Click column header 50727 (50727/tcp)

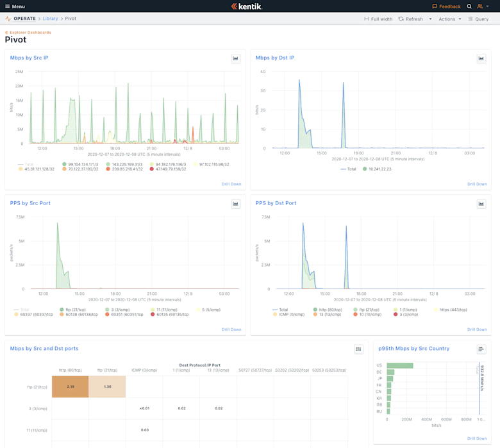tap(255, 370)
